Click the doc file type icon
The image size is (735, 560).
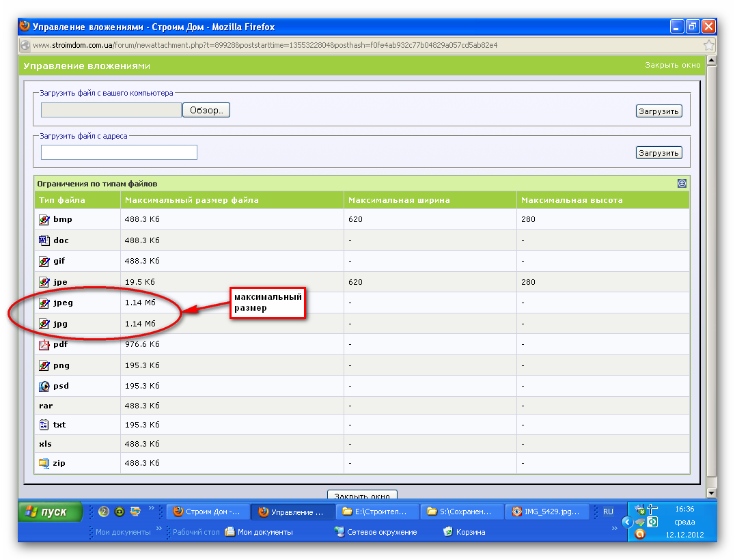[x=44, y=240]
